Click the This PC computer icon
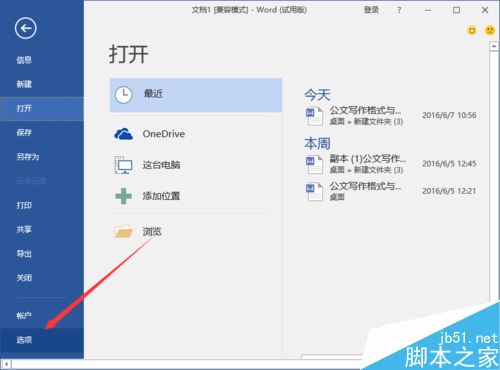 124,165
